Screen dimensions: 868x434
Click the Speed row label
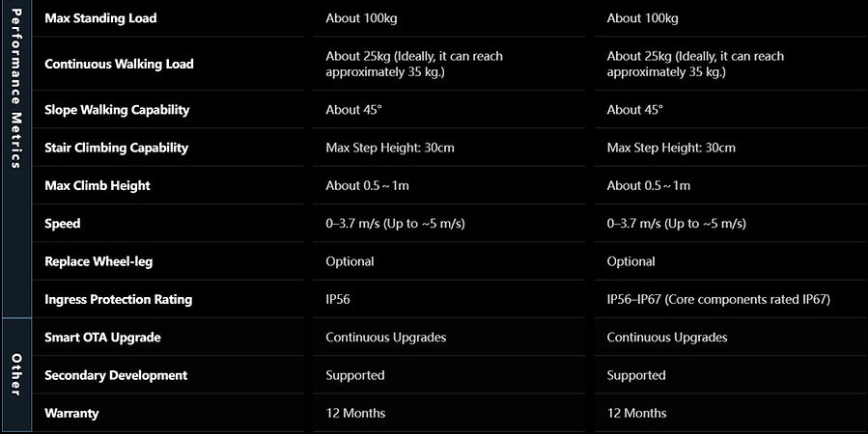coord(63,224)
